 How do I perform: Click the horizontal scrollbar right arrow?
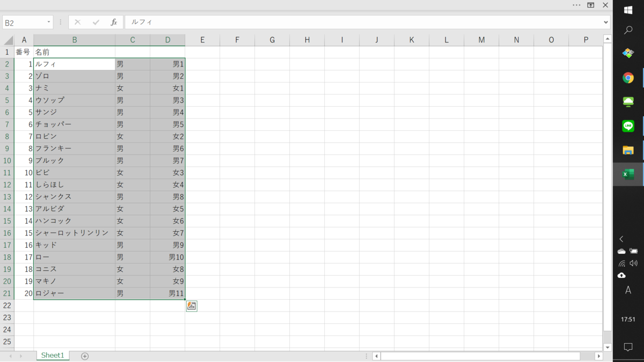click(599, 356)
